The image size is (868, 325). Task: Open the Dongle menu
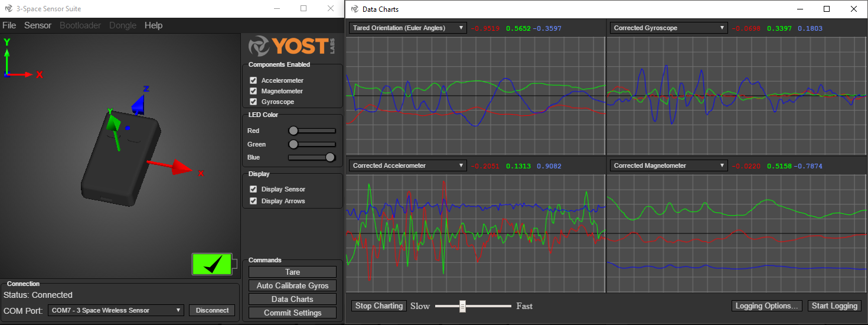pos(123,25)
